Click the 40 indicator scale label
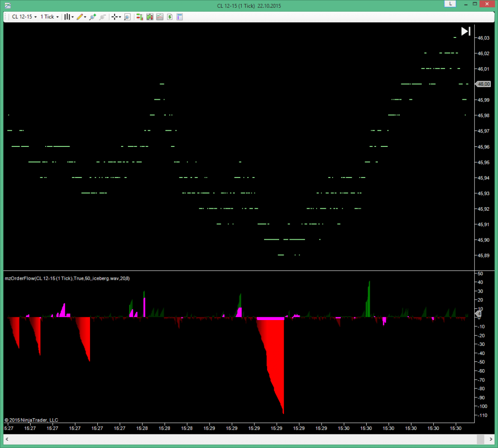 click(x=480, y=282)
